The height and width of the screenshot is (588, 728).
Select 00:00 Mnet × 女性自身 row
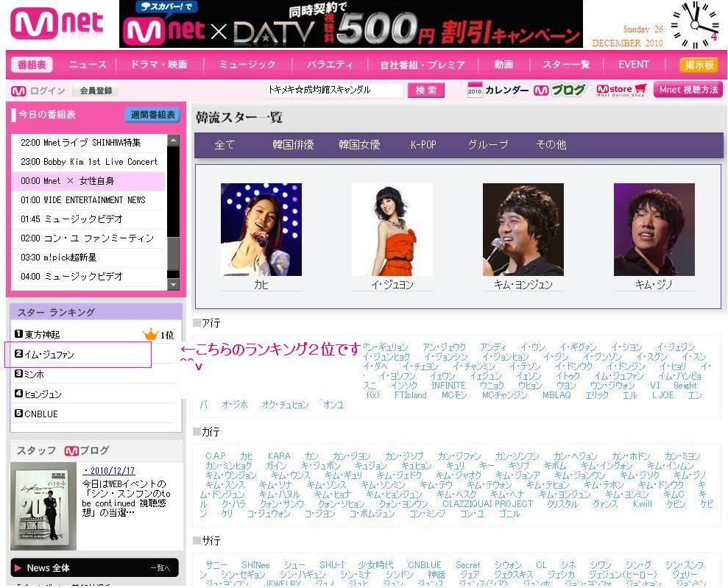[x=88, y=181]
